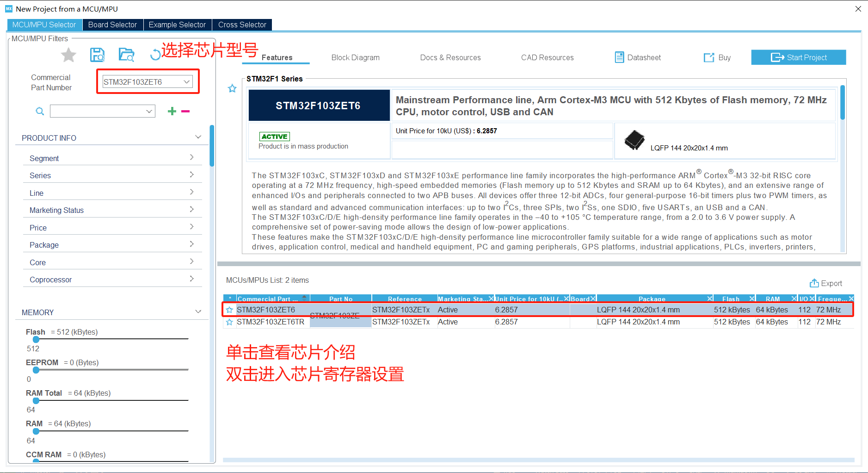The height and width of the screenshot is (473, 868).
Task: Click the Start Project button
Action: coord(799,57)
